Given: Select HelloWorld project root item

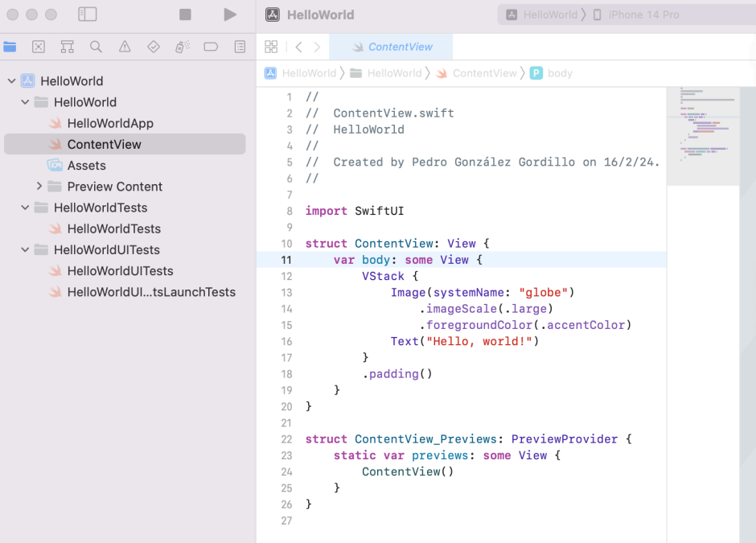Looking at the screenshot, I should [72, 81].
